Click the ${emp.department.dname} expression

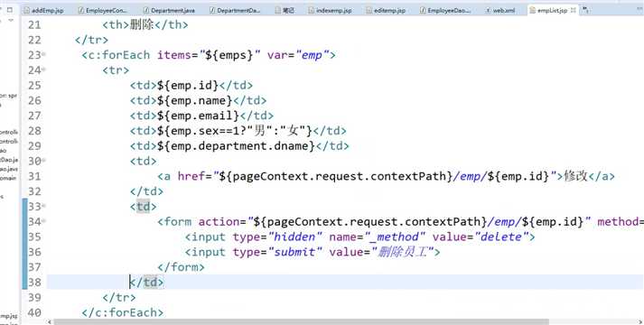pos(236,146)
